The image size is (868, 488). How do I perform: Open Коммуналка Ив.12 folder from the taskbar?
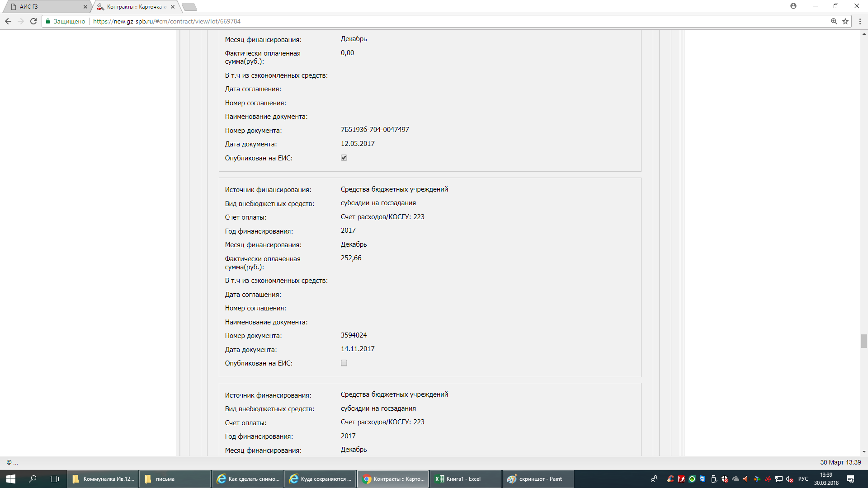tap(103, 479)
